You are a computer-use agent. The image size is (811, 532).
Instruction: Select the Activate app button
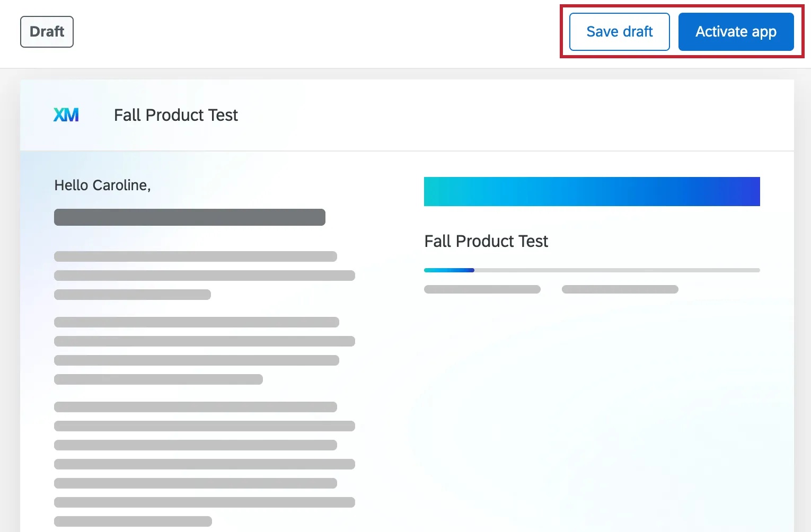pos(736,31)
